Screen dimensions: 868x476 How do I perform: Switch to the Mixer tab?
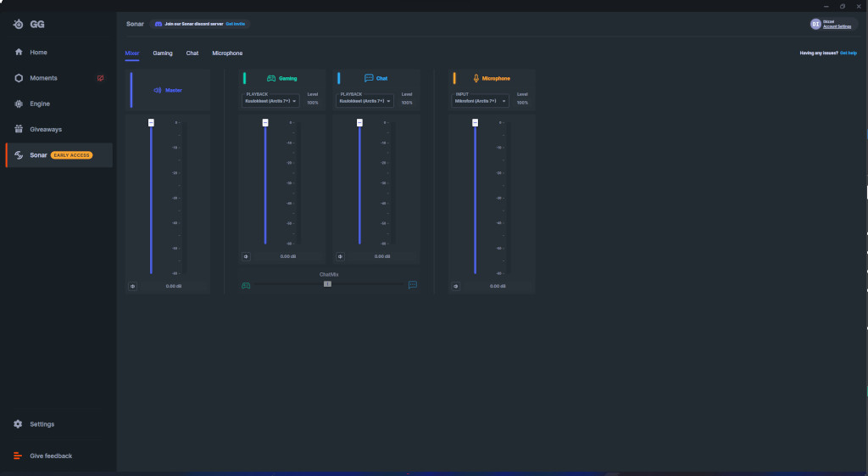(131, 53)
